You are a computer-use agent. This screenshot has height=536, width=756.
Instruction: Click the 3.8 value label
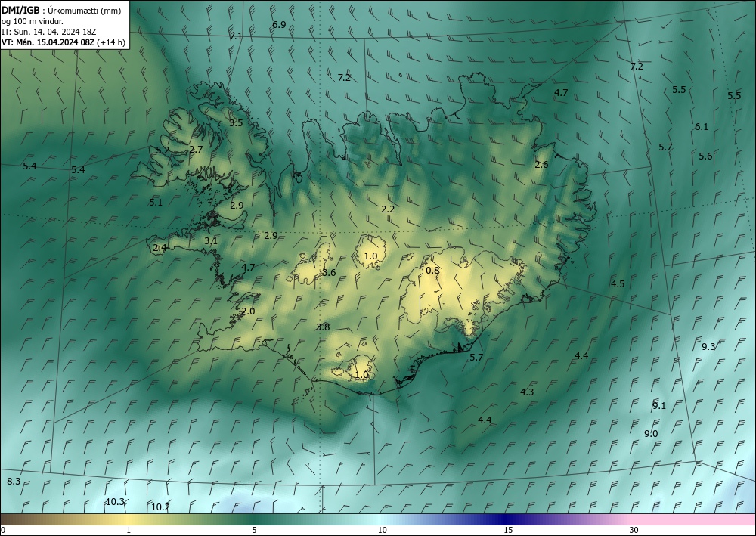click(323, 327)
